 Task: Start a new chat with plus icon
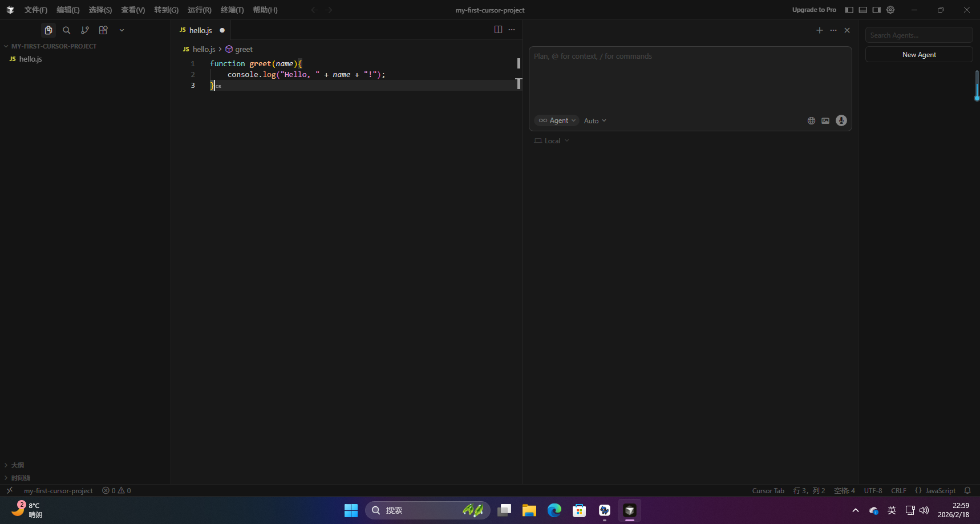pos(820,30)
